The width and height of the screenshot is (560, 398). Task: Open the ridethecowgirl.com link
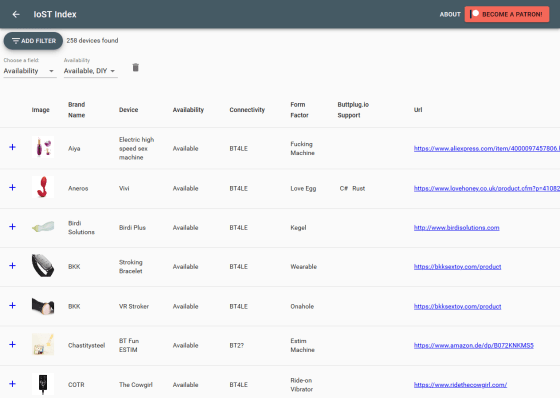pos(460,385)
